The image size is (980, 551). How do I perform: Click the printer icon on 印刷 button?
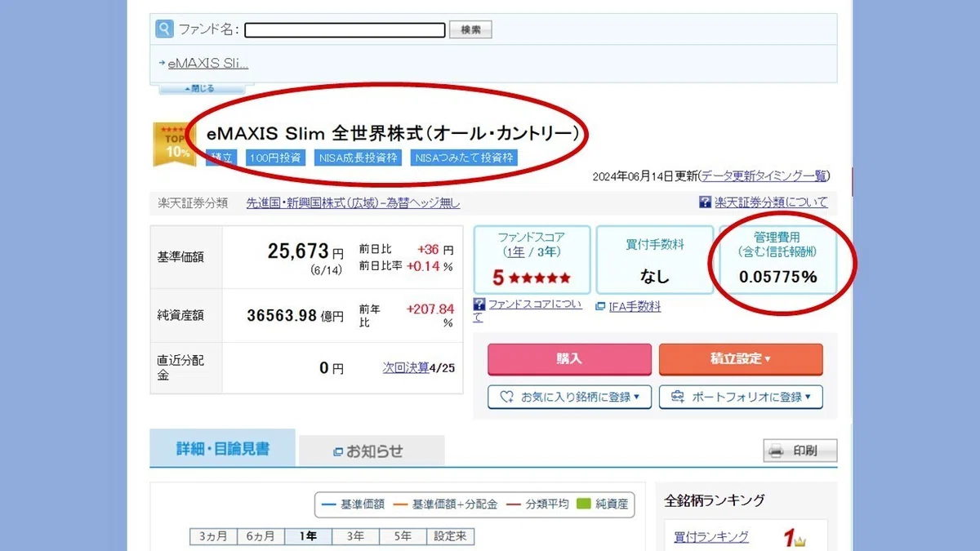[777, 451]
